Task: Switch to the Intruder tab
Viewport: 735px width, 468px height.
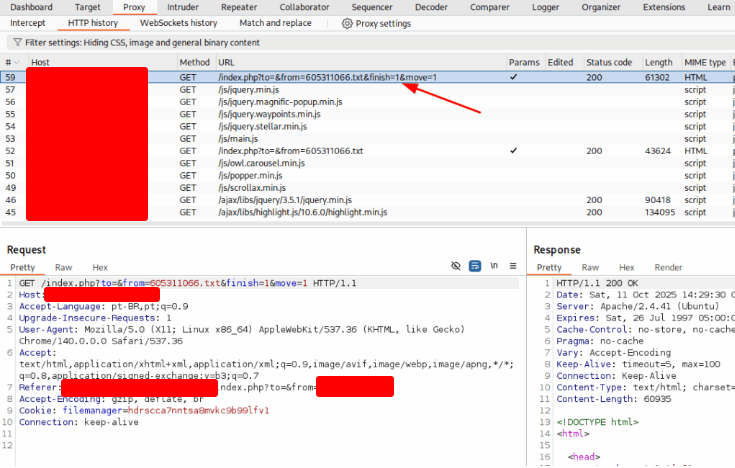Action: tap(182, 7)
